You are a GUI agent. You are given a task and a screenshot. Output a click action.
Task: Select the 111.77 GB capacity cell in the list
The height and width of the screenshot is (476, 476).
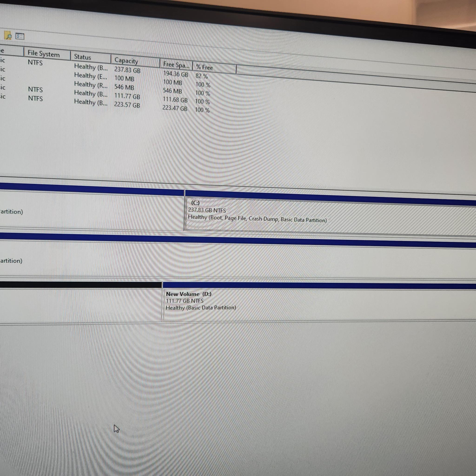(x=127, y=96)
